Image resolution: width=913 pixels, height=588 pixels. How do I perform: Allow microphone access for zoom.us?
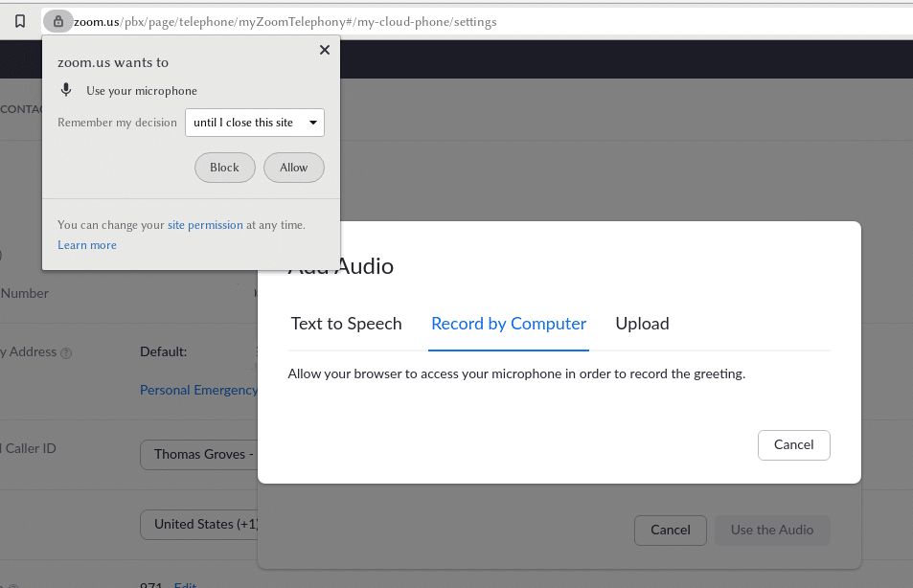[x=293, y=167]
